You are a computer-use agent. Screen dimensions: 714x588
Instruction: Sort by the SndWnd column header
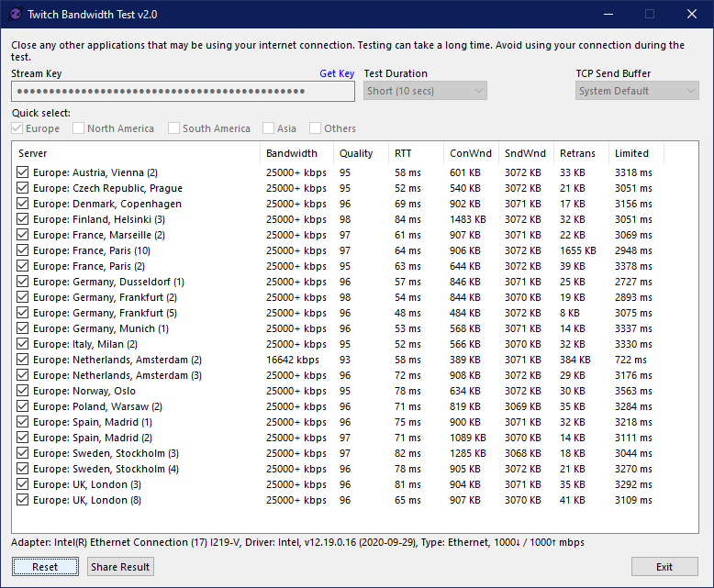(x=527, y=153)
